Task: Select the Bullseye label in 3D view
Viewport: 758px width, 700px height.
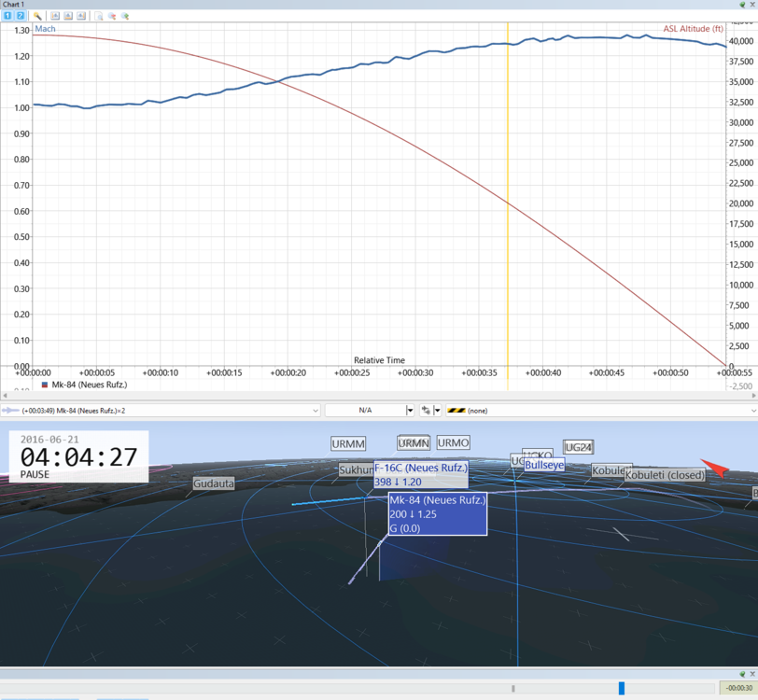Action: (544, 465)
